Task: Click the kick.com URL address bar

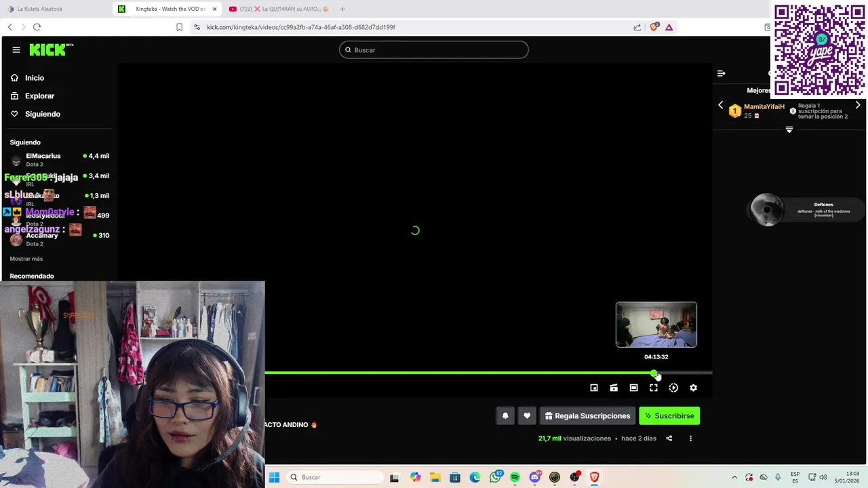Action: (x=301, y=27)
